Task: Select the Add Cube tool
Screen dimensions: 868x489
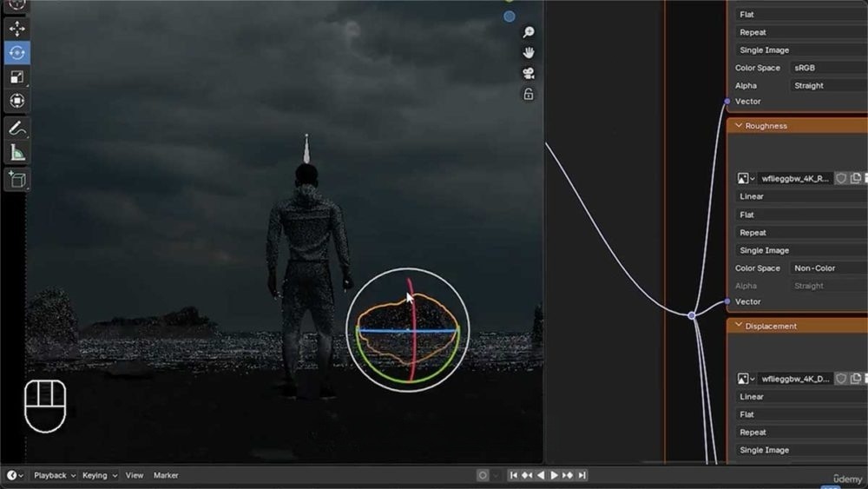Action: point(17,179)
